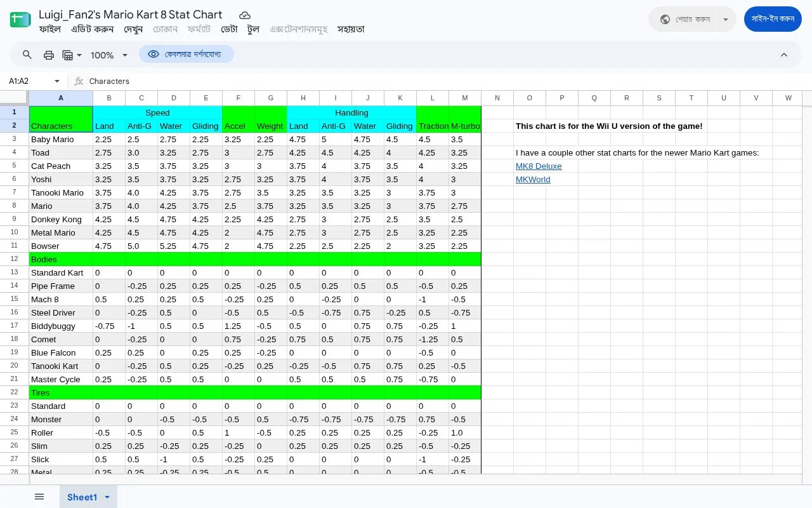The height and width of the screenshot is (508, 812).
Task: Click the fx formula icon
Action: [79, 81]
